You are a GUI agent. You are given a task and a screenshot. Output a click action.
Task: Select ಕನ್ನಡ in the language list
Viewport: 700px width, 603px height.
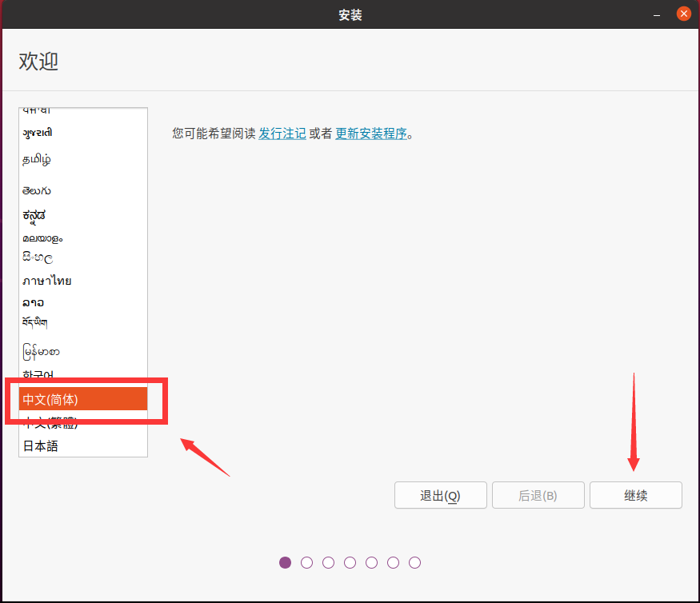tap(83, 216)
